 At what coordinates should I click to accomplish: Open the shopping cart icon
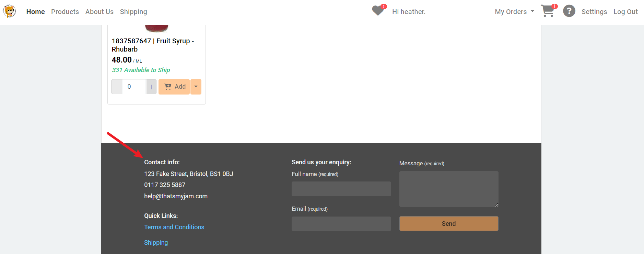pyautogui.click(x=548, y=11)
